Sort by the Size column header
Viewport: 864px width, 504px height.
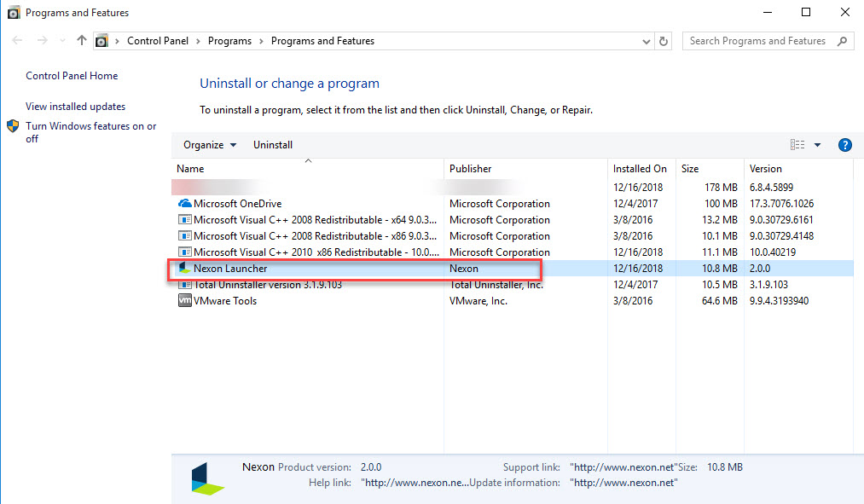pos(690,169)
